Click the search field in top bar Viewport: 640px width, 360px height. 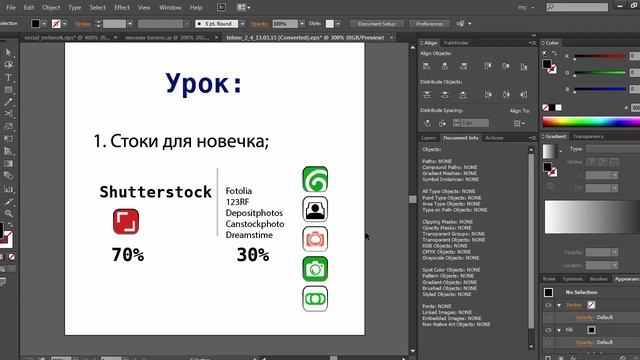pyautogui.click(x=577, y=7)
